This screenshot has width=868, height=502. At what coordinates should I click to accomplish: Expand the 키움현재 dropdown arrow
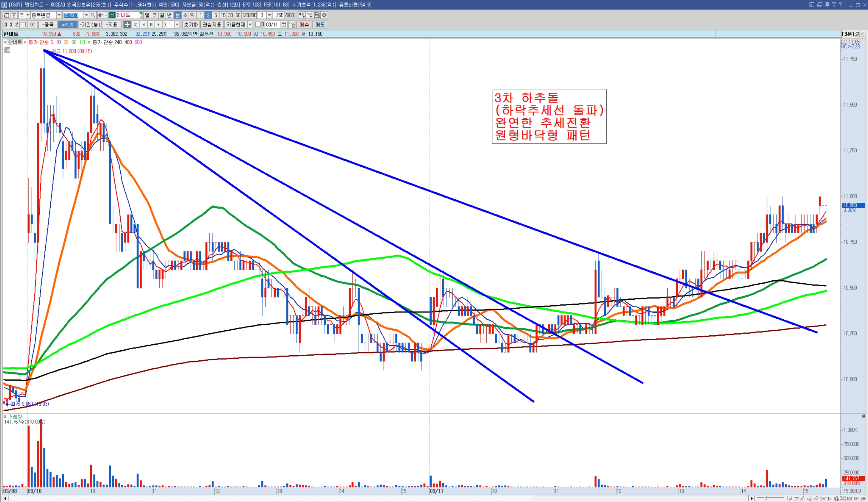click(x=250, y=24)
